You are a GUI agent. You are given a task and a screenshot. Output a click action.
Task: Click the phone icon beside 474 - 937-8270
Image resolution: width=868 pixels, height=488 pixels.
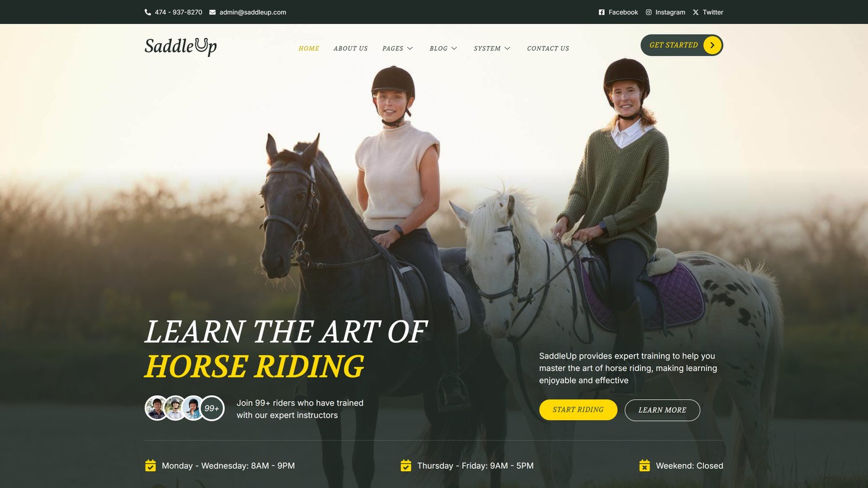148,12
